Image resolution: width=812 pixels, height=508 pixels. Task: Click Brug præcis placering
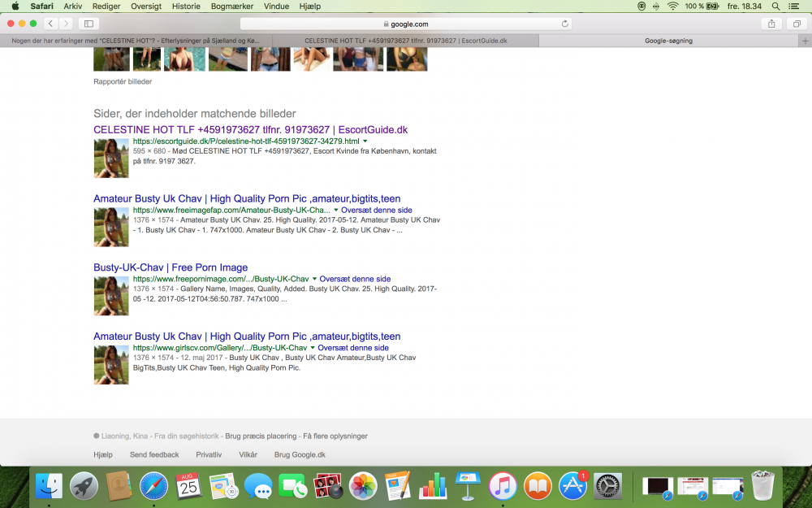pyautogui.click(x=261, y=436)
